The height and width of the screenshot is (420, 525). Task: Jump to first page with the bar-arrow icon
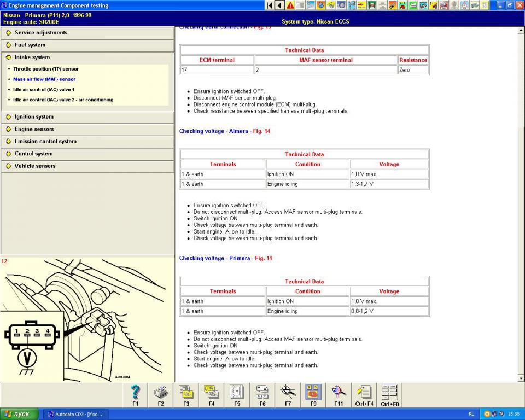coord(269,5)
